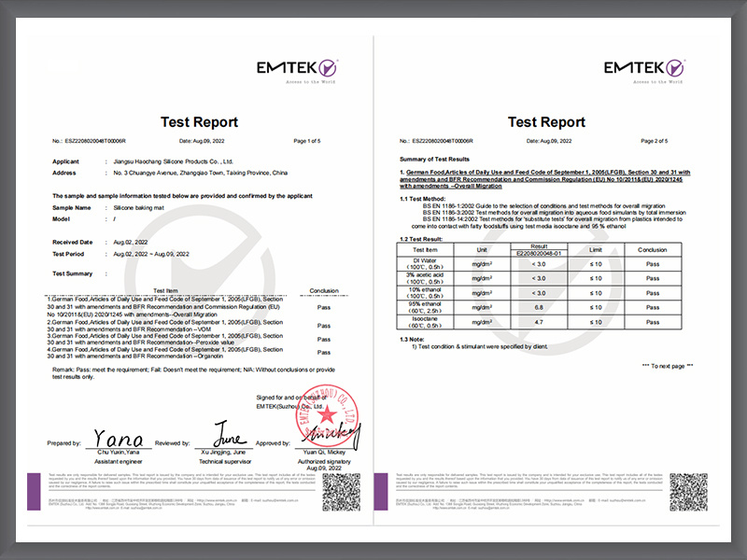Click the '1.1 Test Method:' heading
This screenshot has width=747, height=560.
coord(423,199)
